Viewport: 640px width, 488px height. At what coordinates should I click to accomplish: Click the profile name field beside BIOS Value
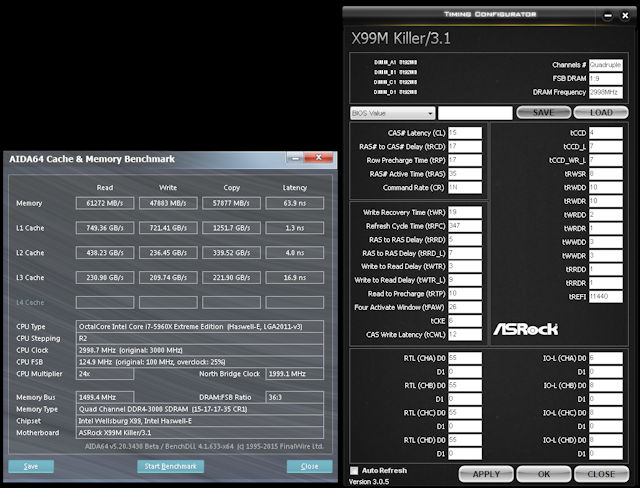pos(475,113)
